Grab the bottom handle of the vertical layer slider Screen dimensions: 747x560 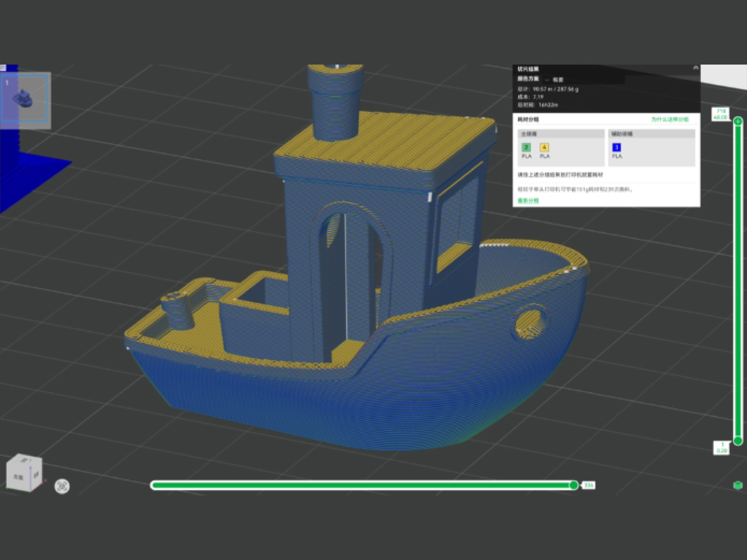tap(738, 440)
